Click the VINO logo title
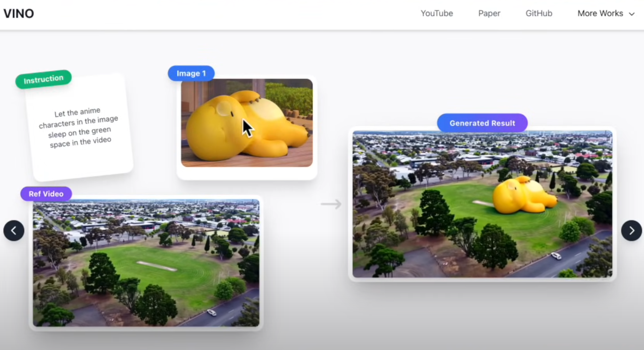Image resolution: width=644 pixels, height=350 pixels. (19, 14)
